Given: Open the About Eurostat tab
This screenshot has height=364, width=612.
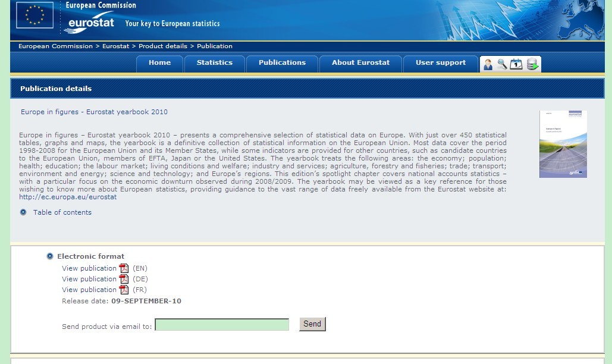Looking at the screenshot, I should [360, 63].
